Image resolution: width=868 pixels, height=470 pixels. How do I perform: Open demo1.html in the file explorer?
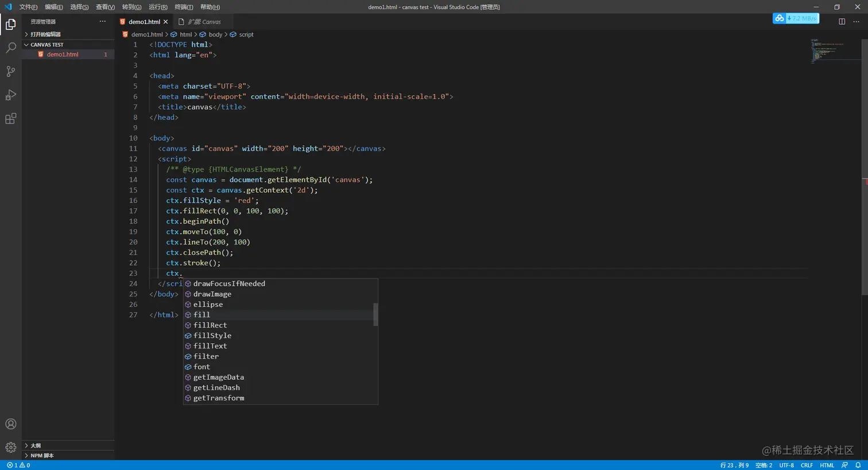(63, 55)
